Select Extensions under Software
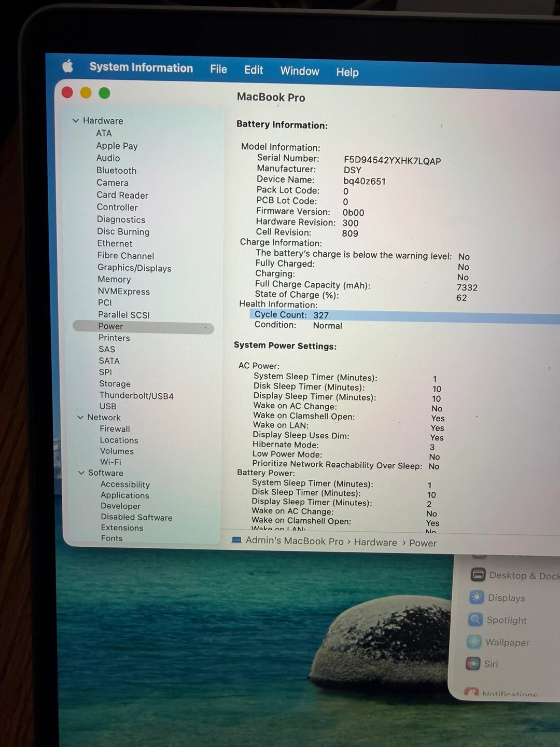Viewport: 560px width, 747px height. pos(122,528)
